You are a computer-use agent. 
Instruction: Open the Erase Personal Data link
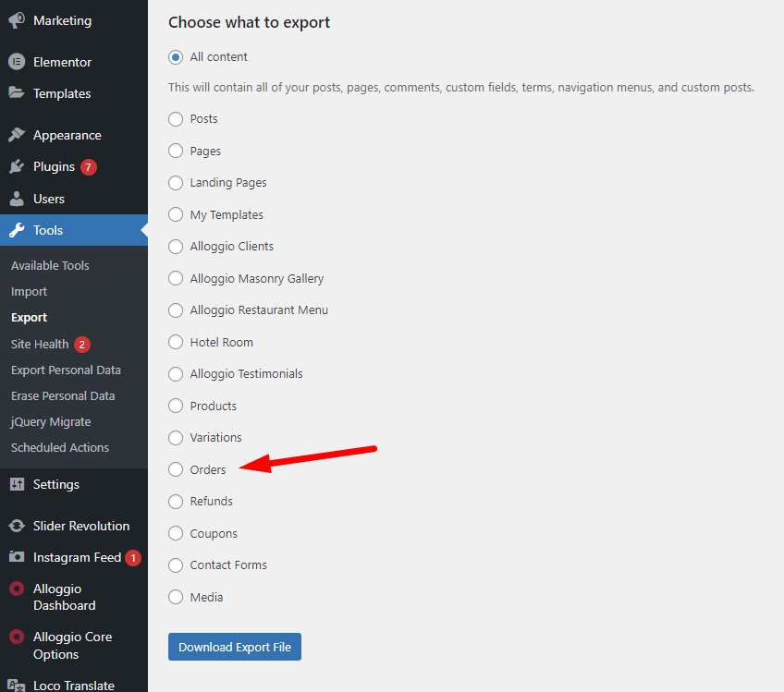pyautogui.click(x=63, y=396)
